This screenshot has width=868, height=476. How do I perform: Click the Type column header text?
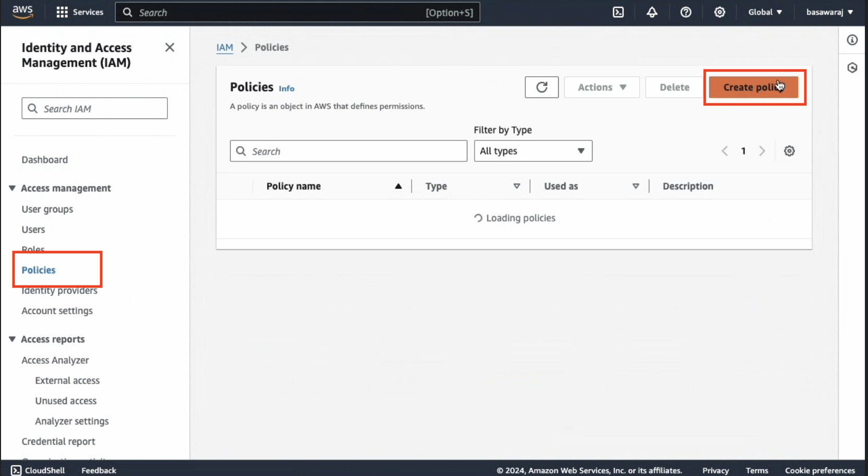tap(436, 186)
